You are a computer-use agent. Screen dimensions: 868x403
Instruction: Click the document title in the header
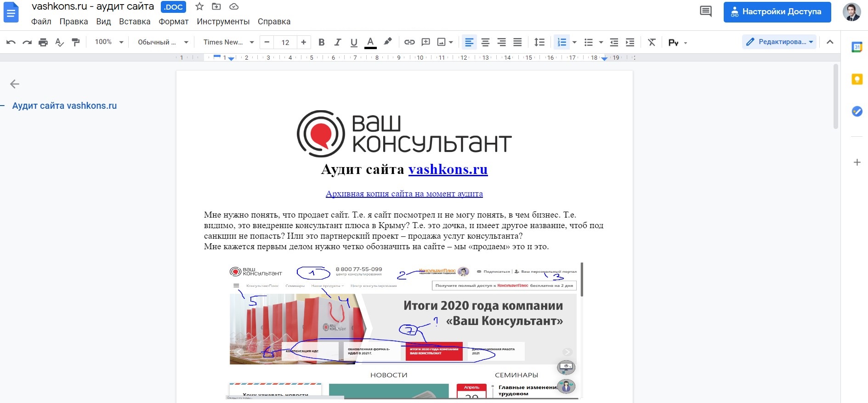[93, 6]
